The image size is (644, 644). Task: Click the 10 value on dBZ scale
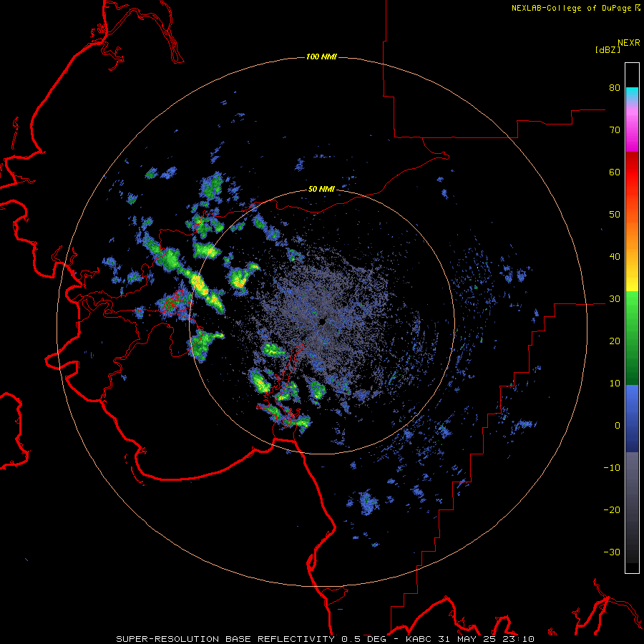(x=615, y=384)
